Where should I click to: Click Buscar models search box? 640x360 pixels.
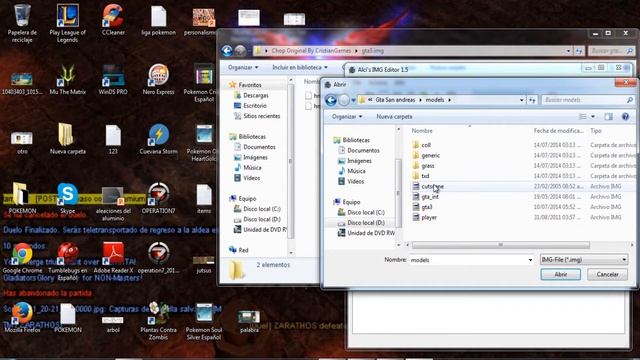point(588,100)
